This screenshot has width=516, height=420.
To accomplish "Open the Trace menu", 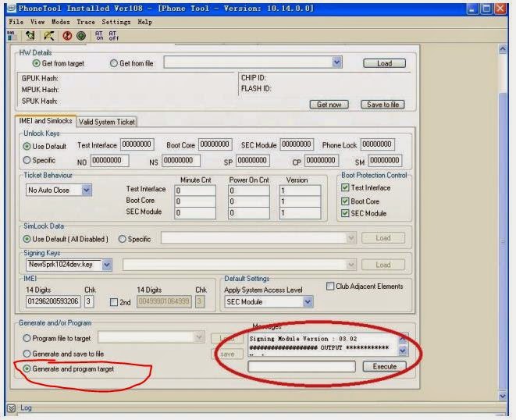I will [x=86, y=22].
